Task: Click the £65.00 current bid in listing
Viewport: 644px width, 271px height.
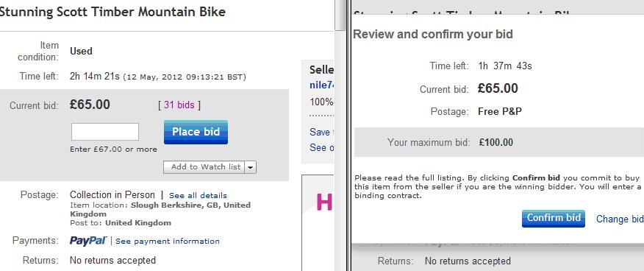Action: [90, 105]
